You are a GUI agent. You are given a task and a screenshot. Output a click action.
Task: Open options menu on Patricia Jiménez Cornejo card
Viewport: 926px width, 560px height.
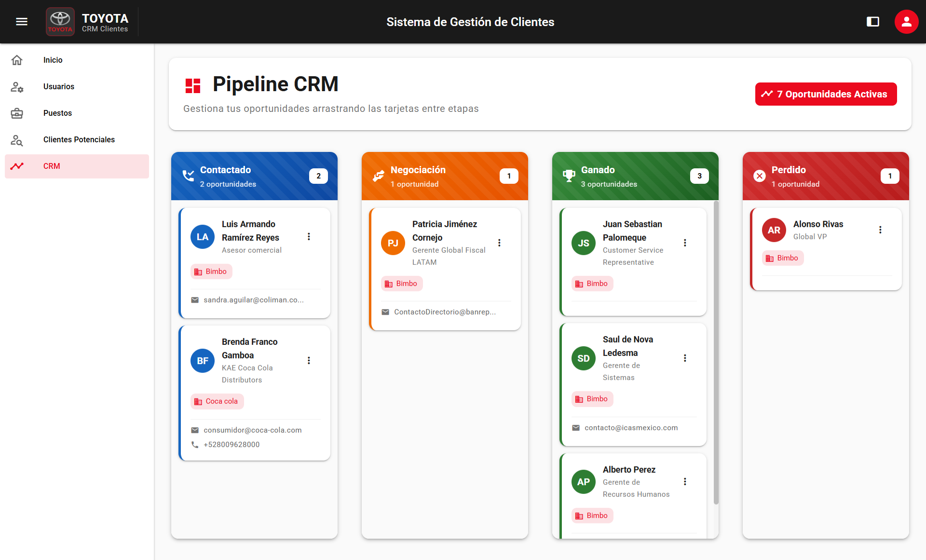click(x=499, y=243)
